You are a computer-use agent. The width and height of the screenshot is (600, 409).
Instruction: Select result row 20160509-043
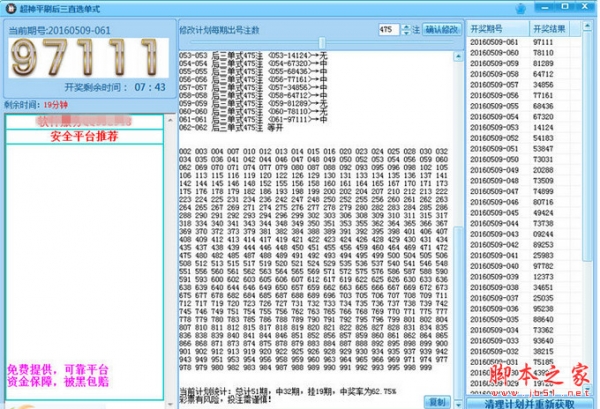tap(524, 234)
